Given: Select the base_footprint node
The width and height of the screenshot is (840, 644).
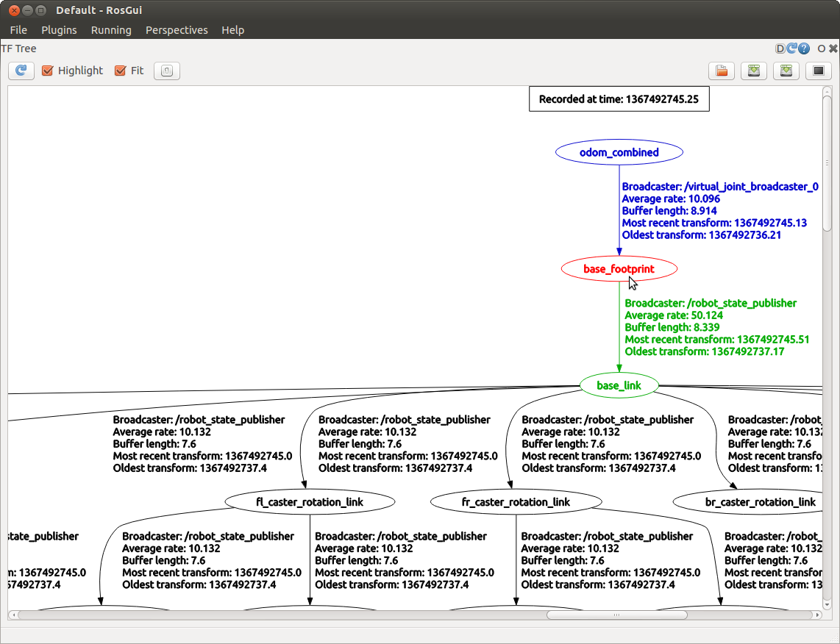Looking at the screenshot, I should 619,269.
